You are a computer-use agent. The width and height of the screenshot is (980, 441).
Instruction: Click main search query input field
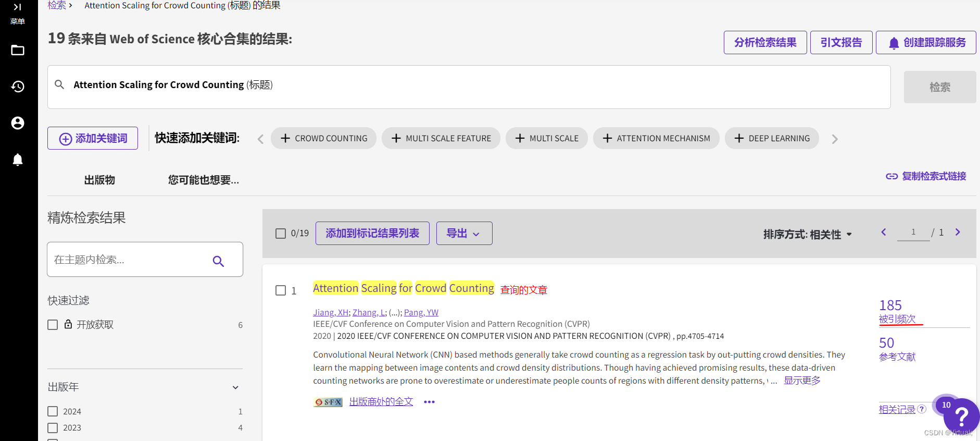469,87
